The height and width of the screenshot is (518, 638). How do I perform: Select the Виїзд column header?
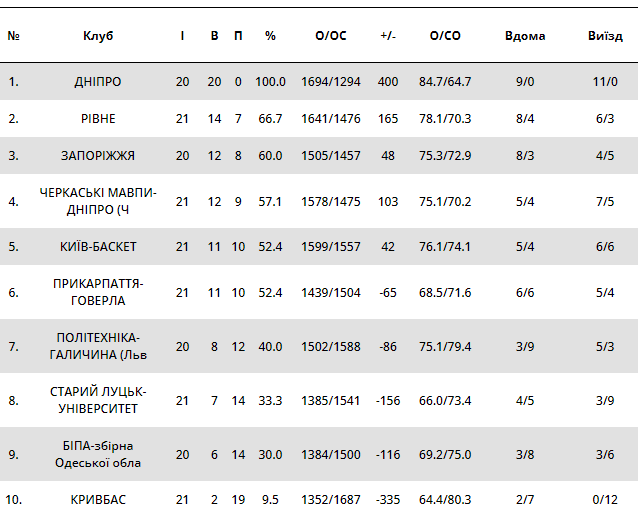click(x=605, y=36)
